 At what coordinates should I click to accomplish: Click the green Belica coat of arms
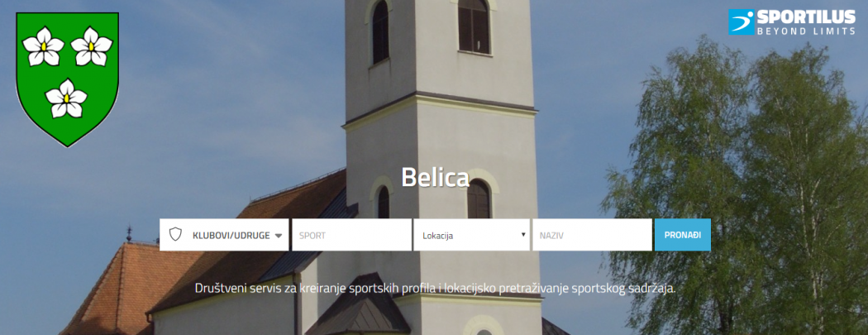coord(68,79)
